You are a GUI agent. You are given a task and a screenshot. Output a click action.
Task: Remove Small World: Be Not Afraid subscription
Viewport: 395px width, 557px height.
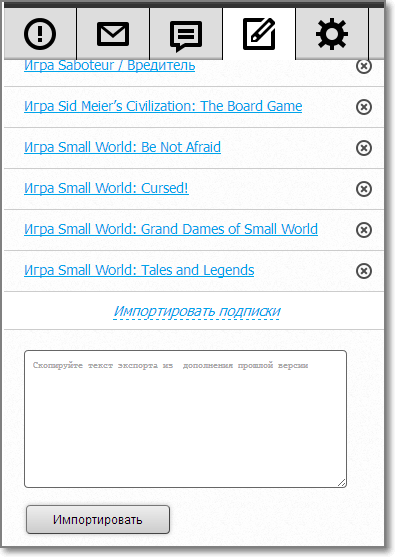tap(364, 148)
